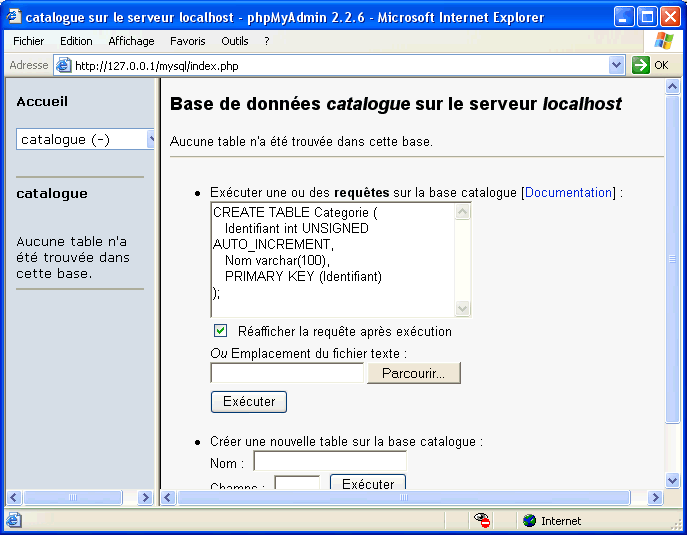Click OK beside the address bar
The image size is (687, 535).
(x=661, y=65)
